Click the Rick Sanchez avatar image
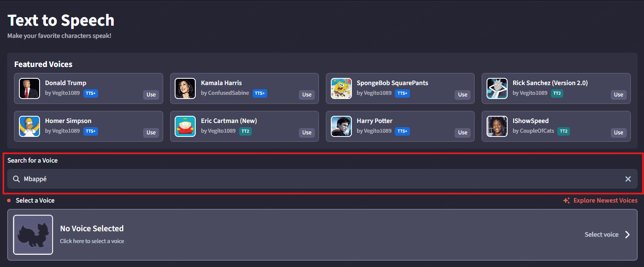 [497, 88]
